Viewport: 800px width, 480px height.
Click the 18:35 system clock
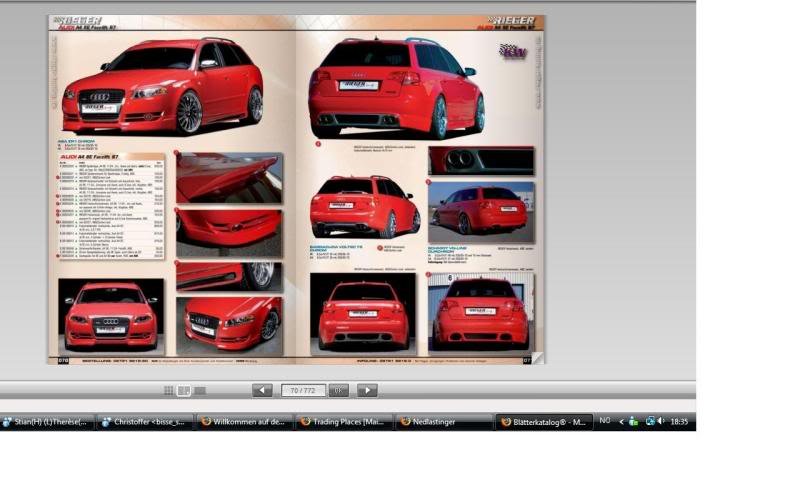point(679,422)
